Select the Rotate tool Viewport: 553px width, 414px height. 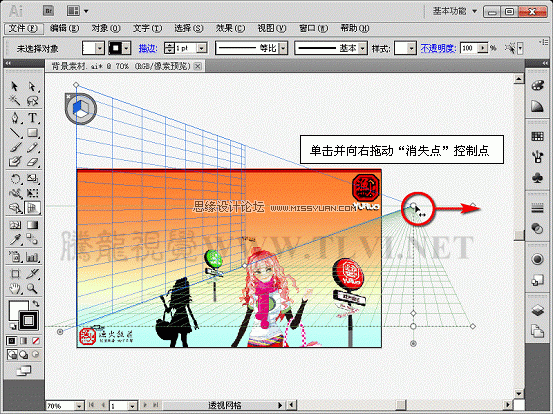pos(14,179)
